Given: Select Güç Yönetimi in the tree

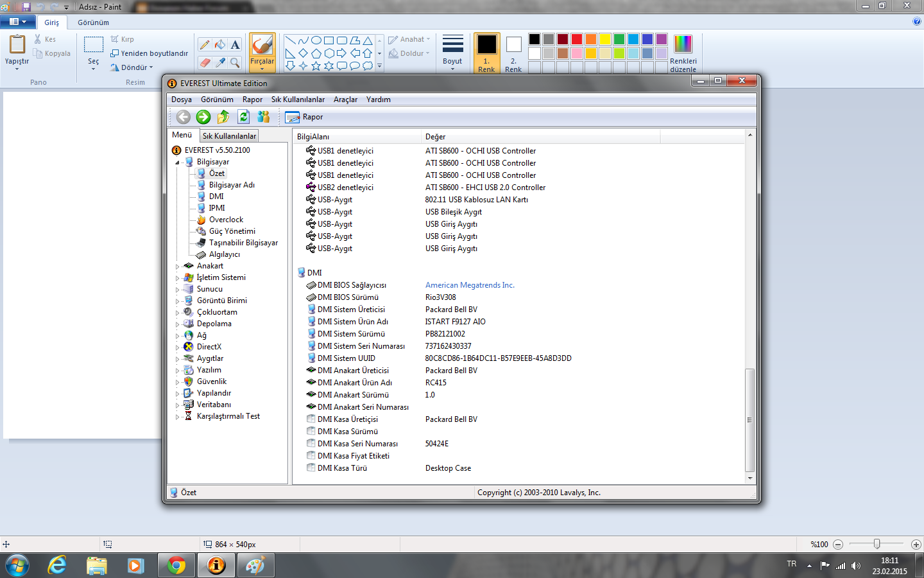Looking at the screenshot, I should click(x=232, y=231).
